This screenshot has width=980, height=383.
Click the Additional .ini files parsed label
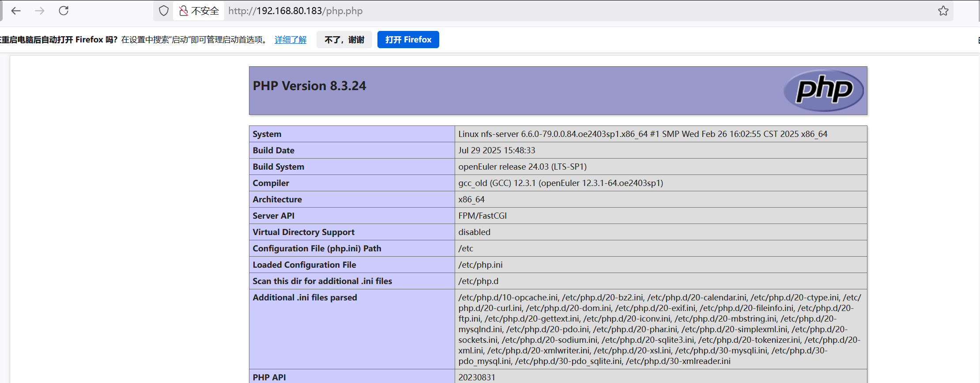pos(305,297)
